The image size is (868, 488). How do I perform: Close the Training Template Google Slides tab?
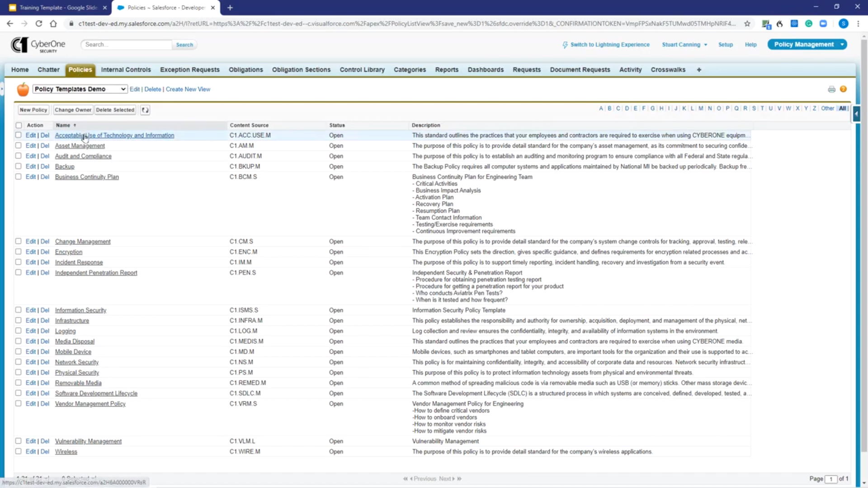pos(104,8)
